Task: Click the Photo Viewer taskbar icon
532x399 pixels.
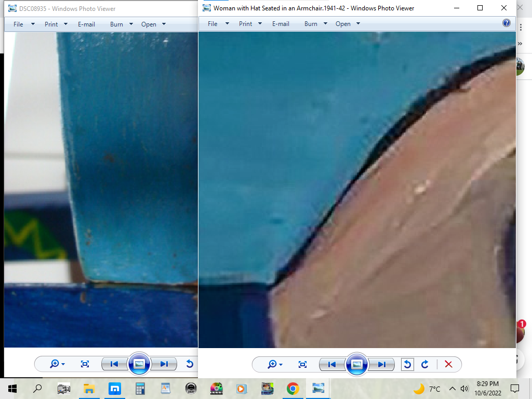Action: 318,388
